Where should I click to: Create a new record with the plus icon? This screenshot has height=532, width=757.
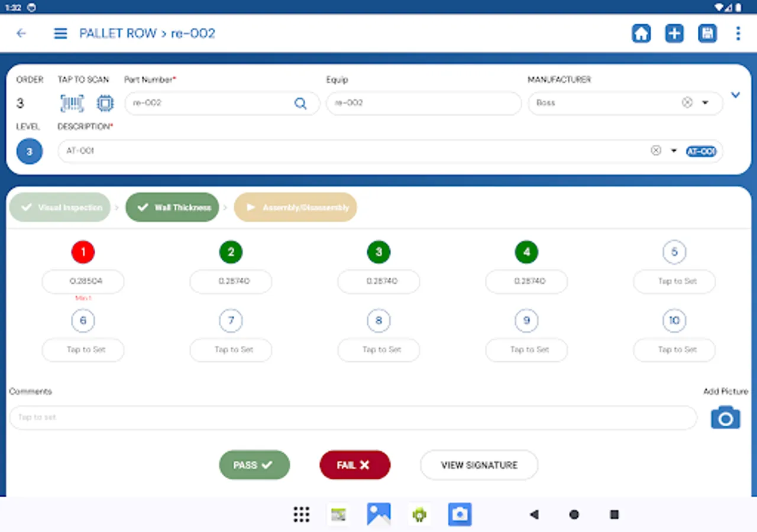674,33
